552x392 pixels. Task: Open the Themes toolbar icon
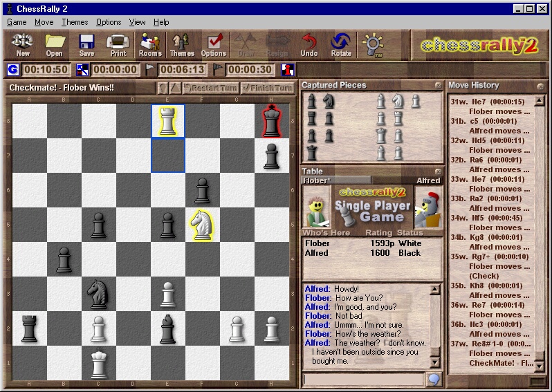(x=182, y=45)
